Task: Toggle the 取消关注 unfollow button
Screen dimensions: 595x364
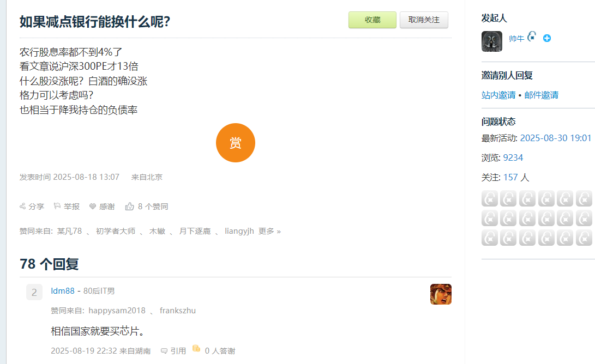Action: [424, 20]
